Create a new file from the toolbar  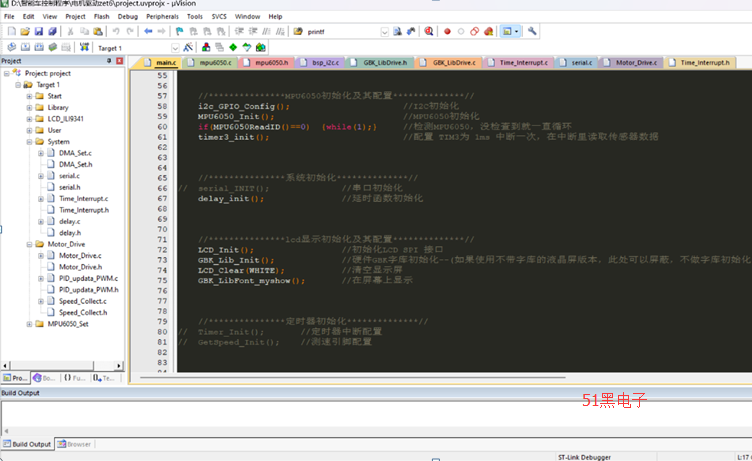click(x=12, y=32)
